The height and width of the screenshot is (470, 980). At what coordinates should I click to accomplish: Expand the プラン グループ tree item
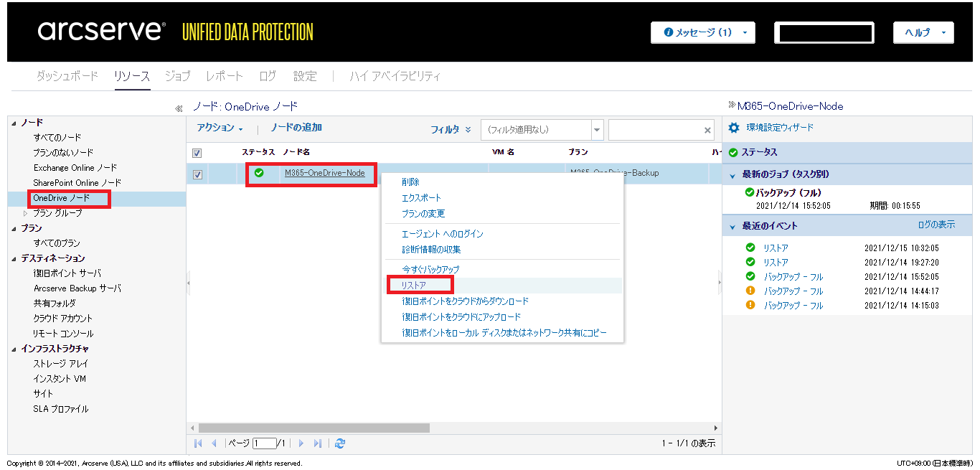pyautogui.click(x=26, y=213)
